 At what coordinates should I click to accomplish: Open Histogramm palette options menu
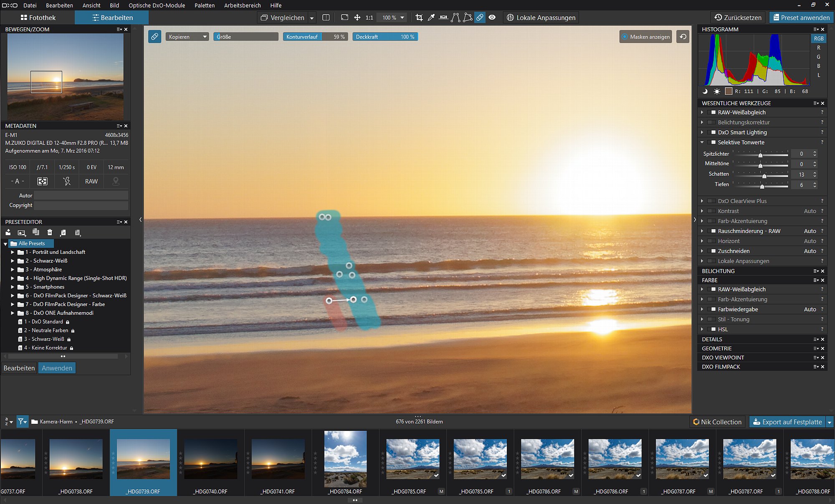pyautogui.click(x=816, y=29)
